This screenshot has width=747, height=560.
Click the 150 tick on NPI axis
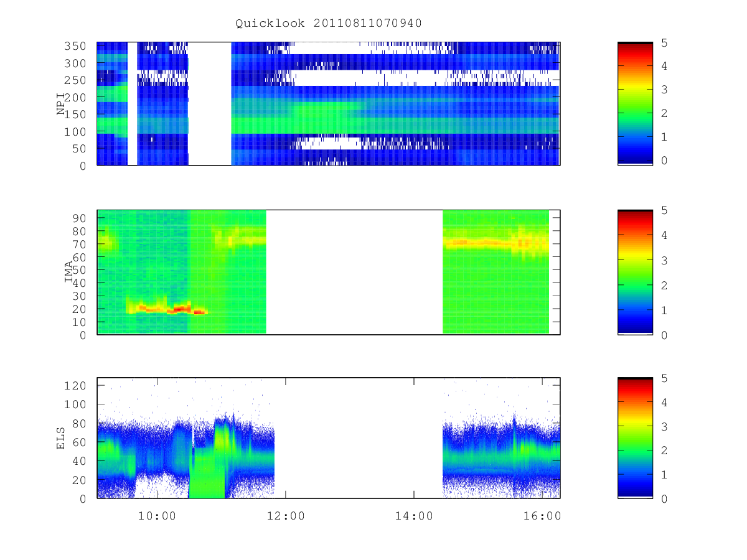[x=77, y=114]
